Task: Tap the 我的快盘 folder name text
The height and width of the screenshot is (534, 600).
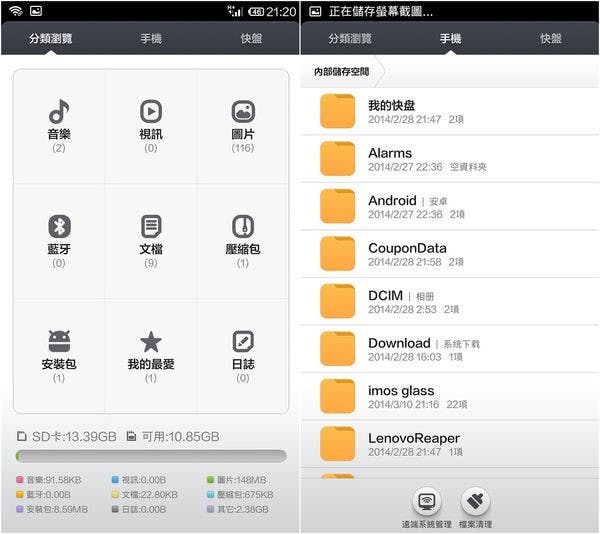Action: coord(391,106)
